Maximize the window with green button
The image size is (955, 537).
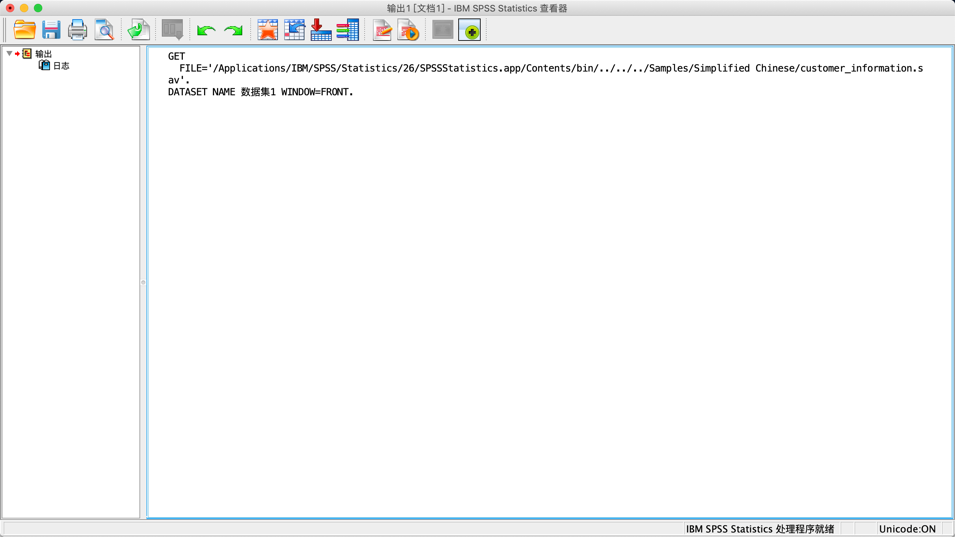coord(38,8)
